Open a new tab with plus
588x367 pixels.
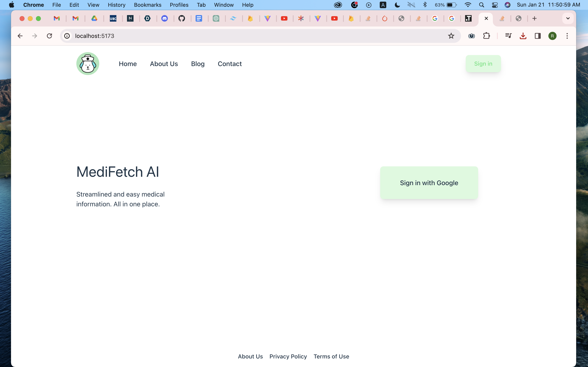(534, 18)
